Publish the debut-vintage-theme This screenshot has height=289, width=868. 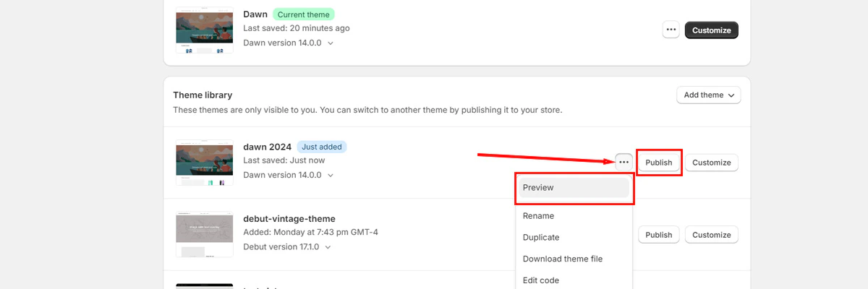coord(659,235)
